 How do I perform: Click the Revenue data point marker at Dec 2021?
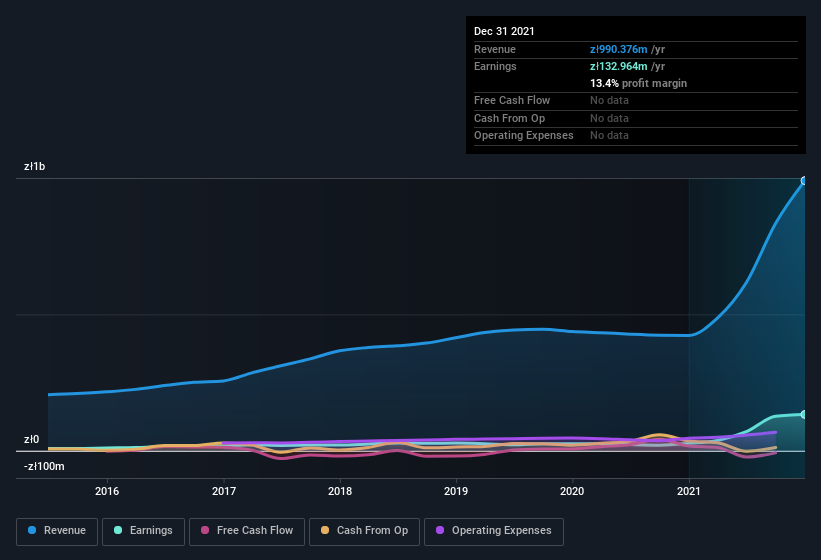[804, 181]
